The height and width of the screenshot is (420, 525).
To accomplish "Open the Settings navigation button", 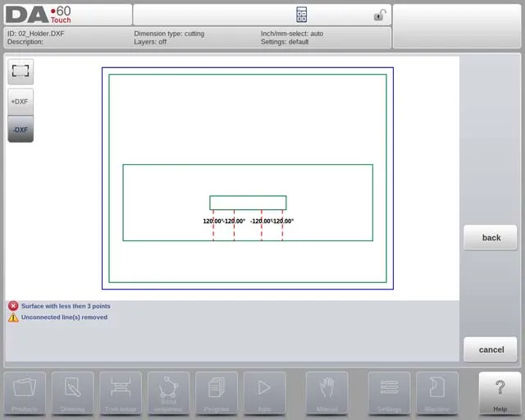I will tap(390, 393).
